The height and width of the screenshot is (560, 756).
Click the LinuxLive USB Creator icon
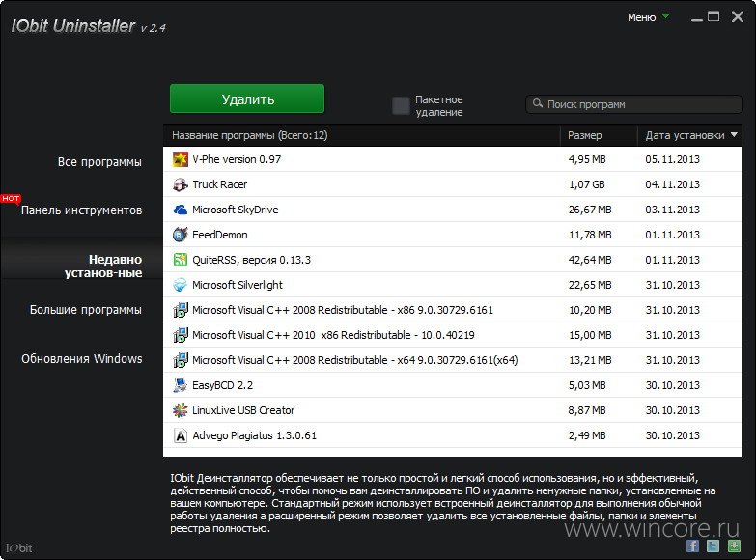point(180,410)
